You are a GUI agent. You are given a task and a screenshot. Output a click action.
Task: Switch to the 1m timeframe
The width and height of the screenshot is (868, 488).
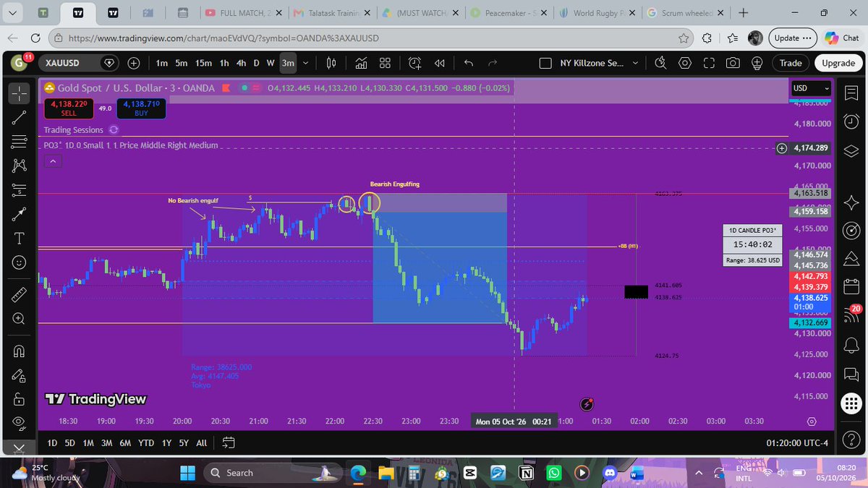click(x=162, y=63)
